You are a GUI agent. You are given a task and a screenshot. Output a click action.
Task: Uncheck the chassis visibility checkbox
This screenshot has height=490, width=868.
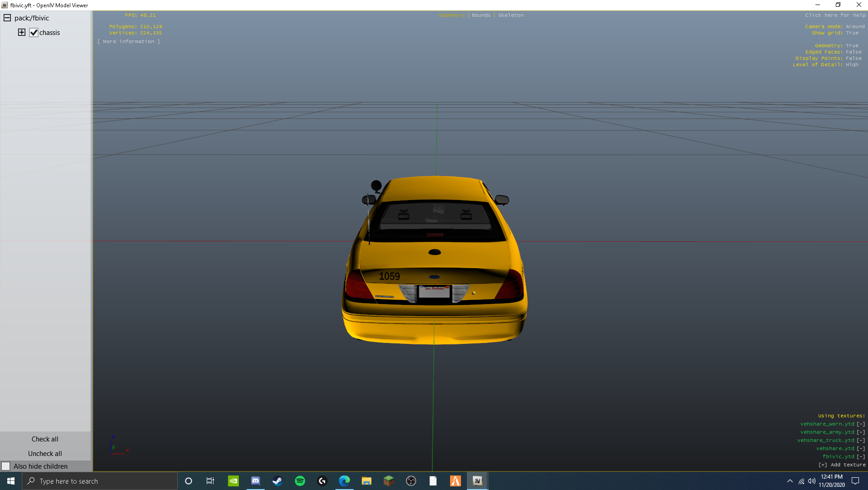tap(34, 33)
